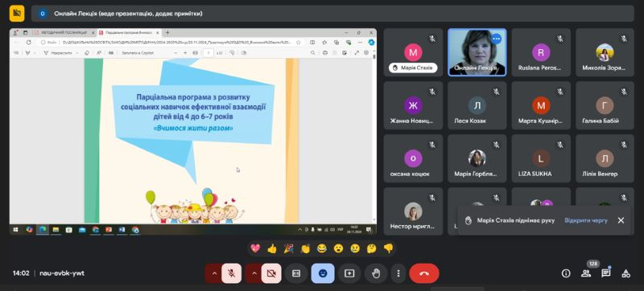Toggle the muted microphone button
Screen dimensions: 644x291
pyautogui.click(x=232, y=273)
